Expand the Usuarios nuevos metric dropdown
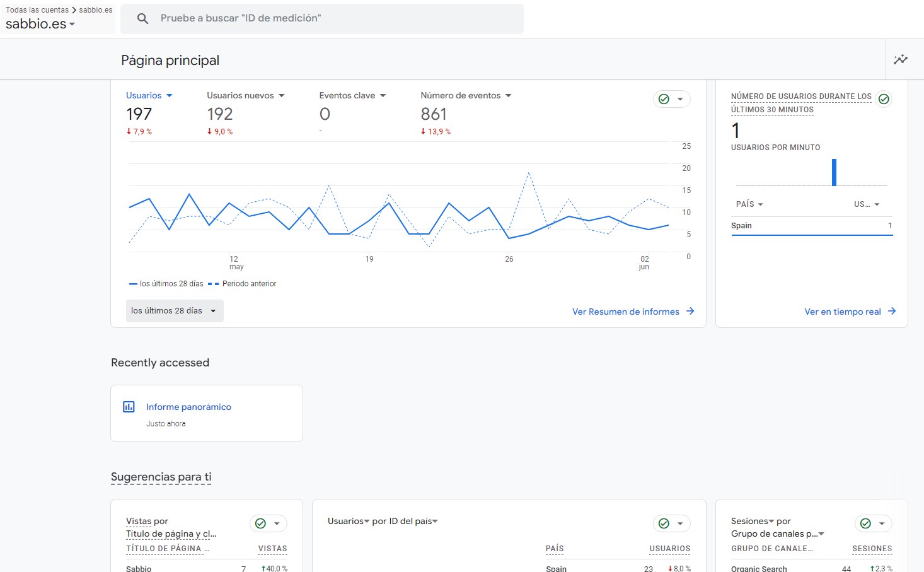The width and height of the screenshot is (924, 572). [281, 96]
